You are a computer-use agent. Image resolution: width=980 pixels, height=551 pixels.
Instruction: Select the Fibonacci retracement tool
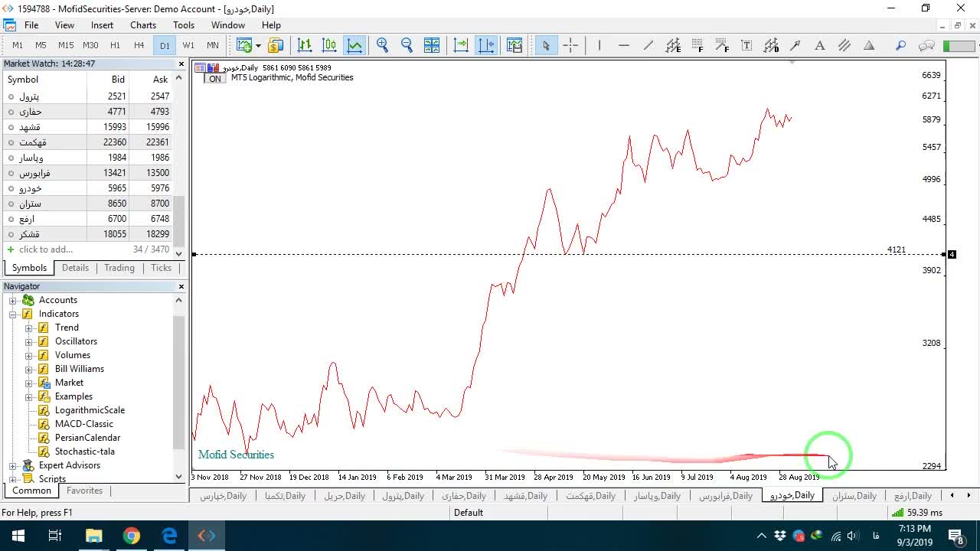(697, 45)
